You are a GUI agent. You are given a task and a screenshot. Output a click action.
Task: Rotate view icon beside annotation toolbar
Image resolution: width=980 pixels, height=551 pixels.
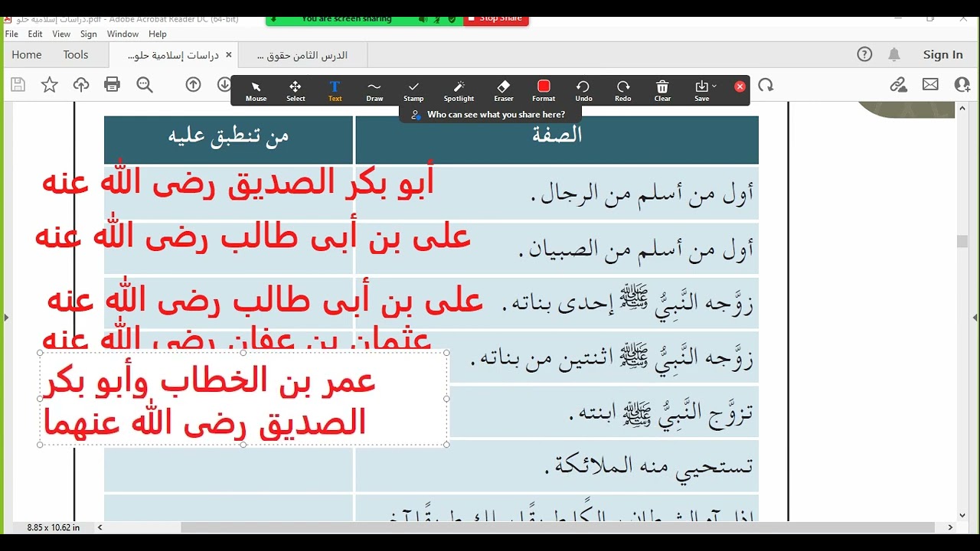click(x=766, y=85)
